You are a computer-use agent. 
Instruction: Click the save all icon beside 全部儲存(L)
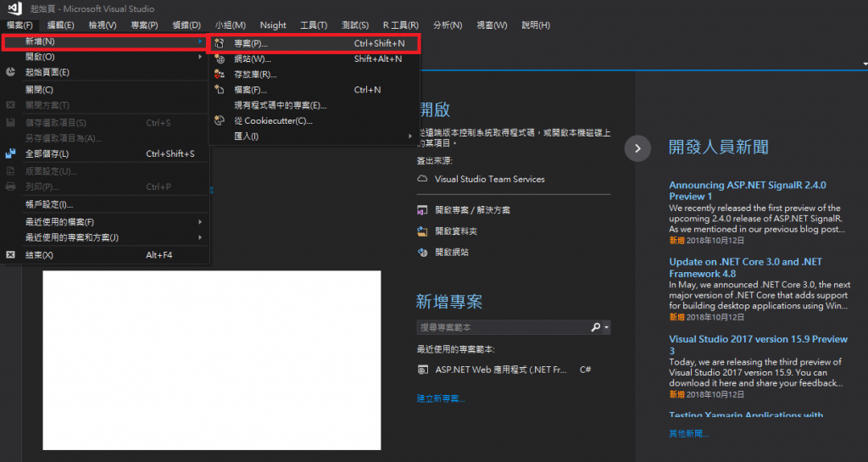tap(10, 153)
